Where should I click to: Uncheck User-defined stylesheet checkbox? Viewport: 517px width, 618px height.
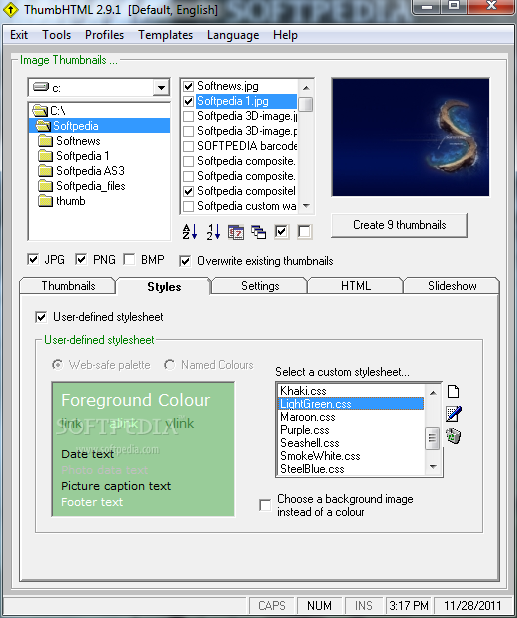point(41,317)
